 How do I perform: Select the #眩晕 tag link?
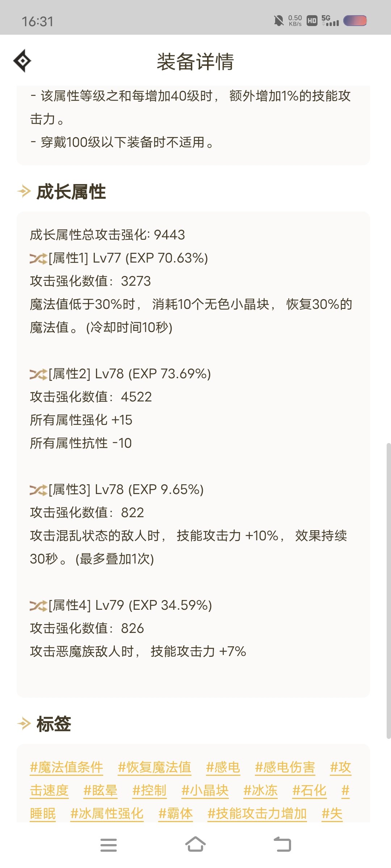click(100, 790)
